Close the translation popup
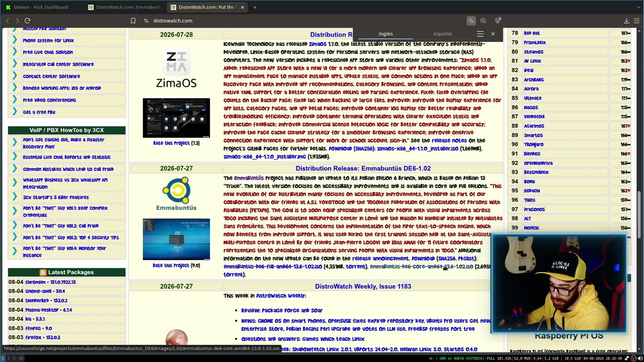 coord(493,34)
